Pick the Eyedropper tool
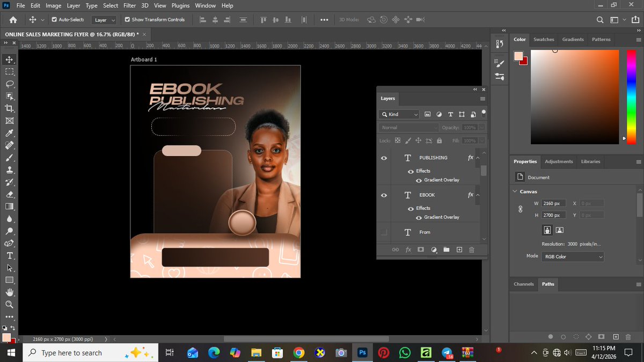This screenshot has height=362, width=644. [x=9, y=133]
